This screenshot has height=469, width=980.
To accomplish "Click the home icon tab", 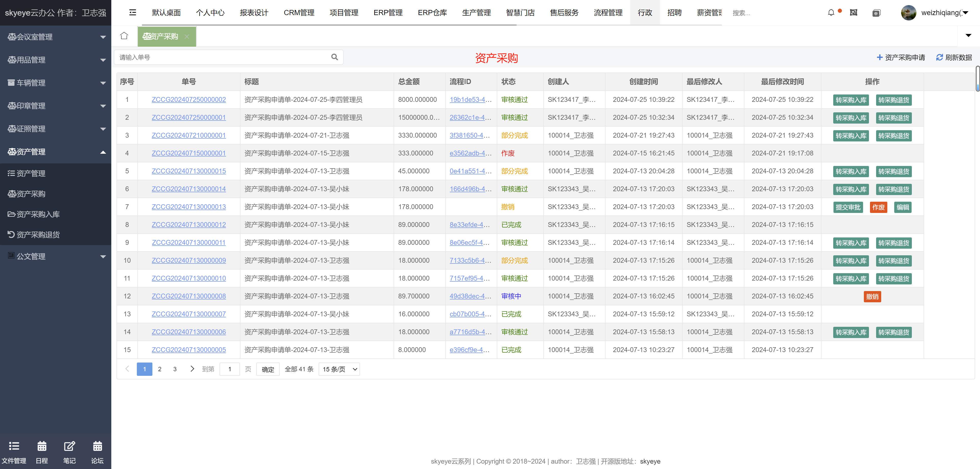I will 124,36.
